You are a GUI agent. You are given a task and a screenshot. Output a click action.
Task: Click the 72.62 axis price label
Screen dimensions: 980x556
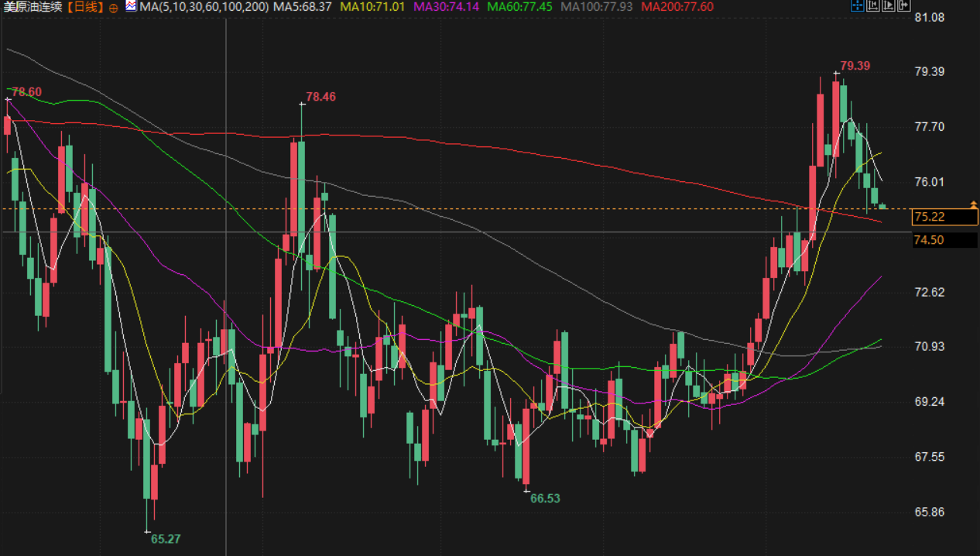click(x=930, y=292)
